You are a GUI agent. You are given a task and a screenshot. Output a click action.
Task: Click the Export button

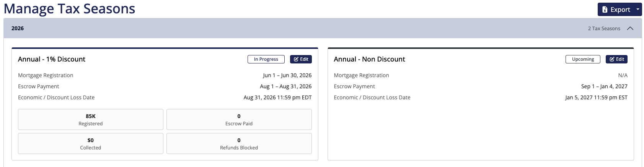pyautogui.click(x=616, y=10)
